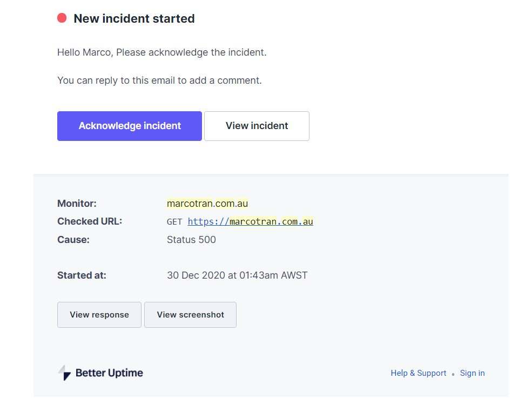The height and width of the screenshot is (412, 532).
Task: Click the 30 Dec 2020 start timestamp
Action: point(237,275)
